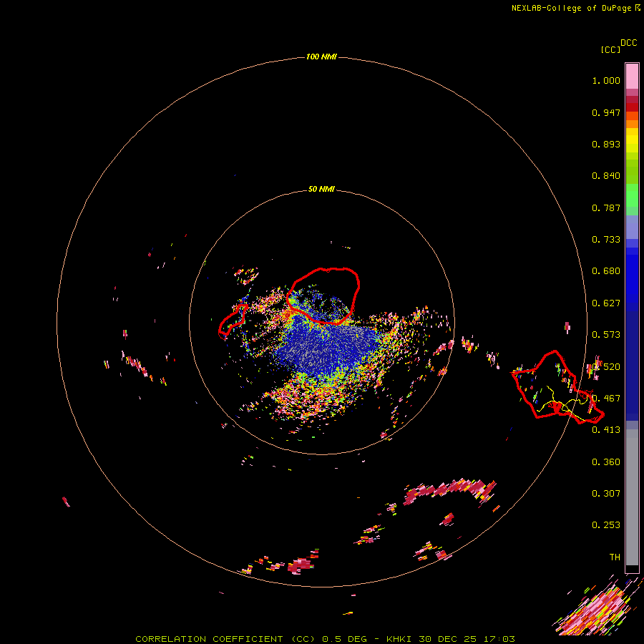This screenshot has width=644, height=644.
Task: Click the 0.733 legend value
Action: coord(606,240)
